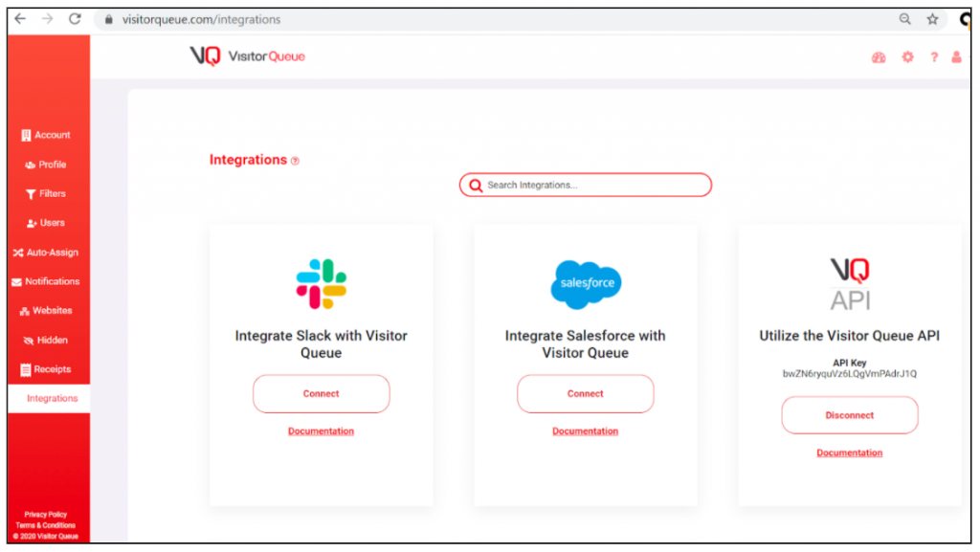The image size is (980, 552).
Task: Open Notifications in the sidebar
Action: point(46,281)
